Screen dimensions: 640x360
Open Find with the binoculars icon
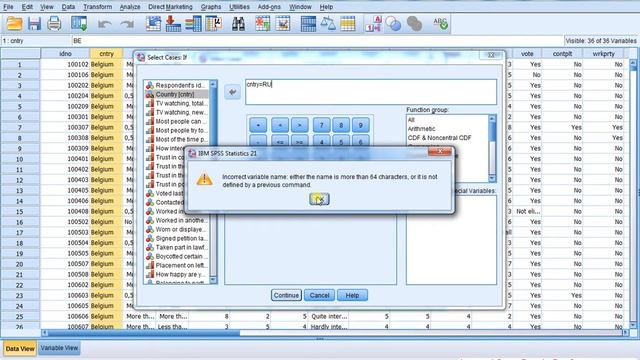238,24
